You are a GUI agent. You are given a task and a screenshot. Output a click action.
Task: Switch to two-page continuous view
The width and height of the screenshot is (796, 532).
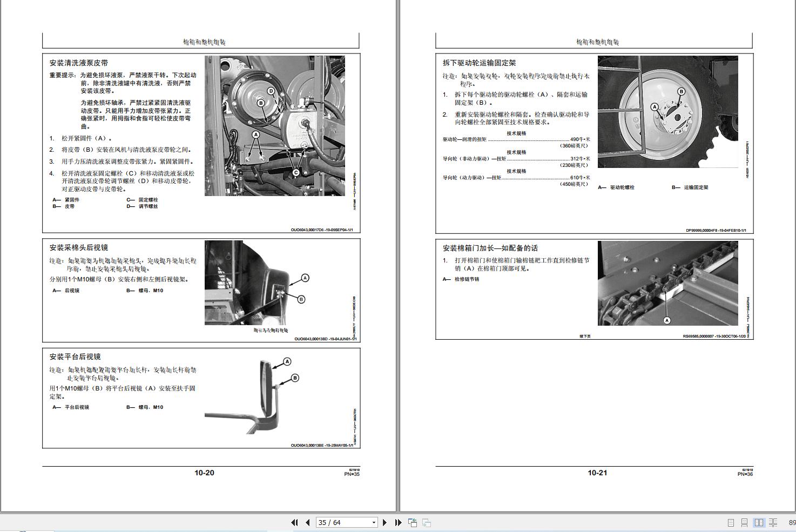point(773,522)
